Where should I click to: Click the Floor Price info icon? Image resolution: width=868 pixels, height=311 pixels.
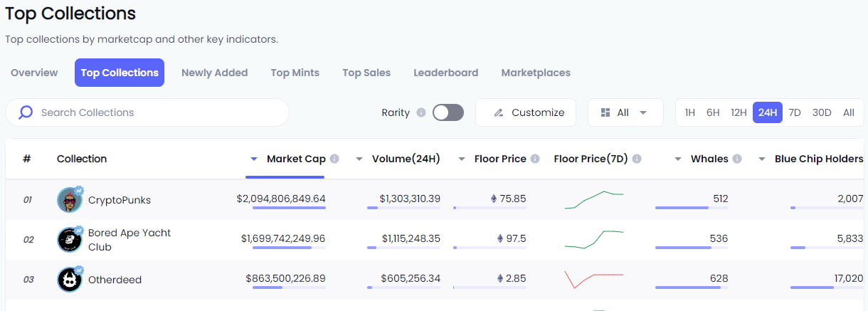coord(535,159)
